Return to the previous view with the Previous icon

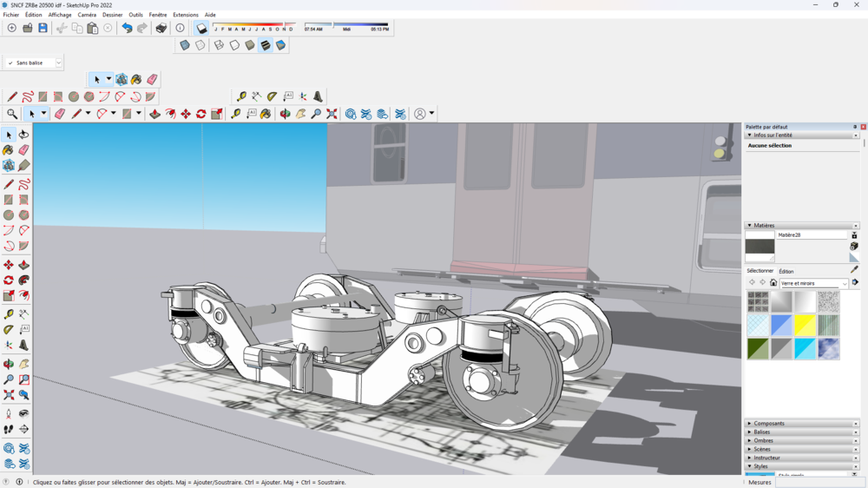[x=23, y=395]
